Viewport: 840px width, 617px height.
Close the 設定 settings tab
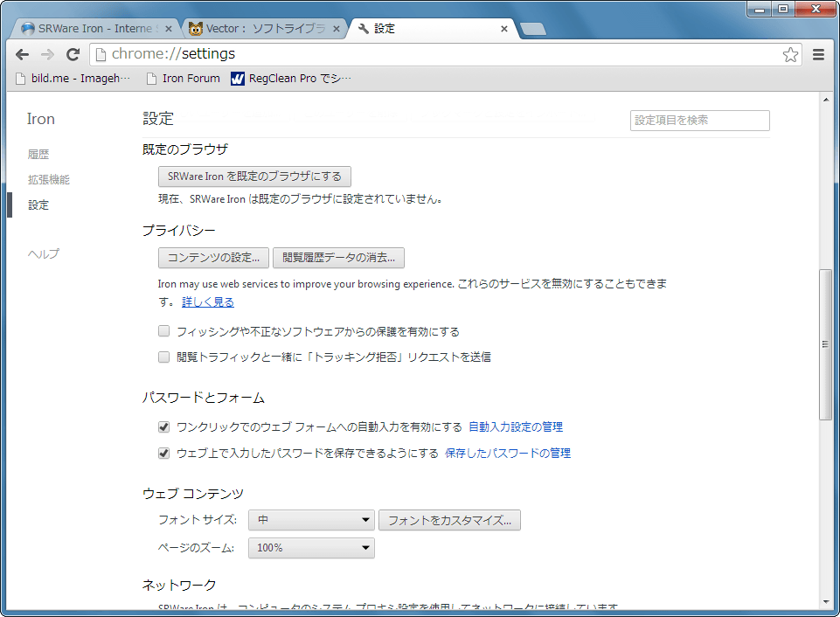point(503,29)
